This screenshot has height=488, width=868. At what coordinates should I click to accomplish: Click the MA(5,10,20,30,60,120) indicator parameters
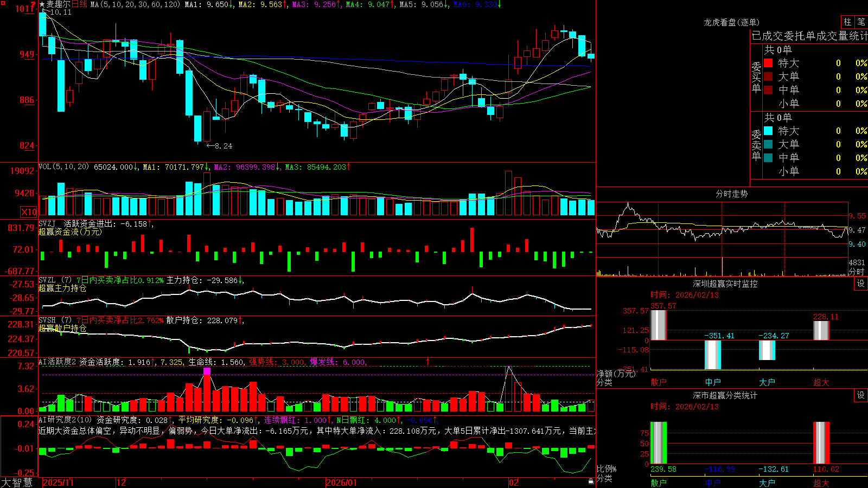pos(135,4)
